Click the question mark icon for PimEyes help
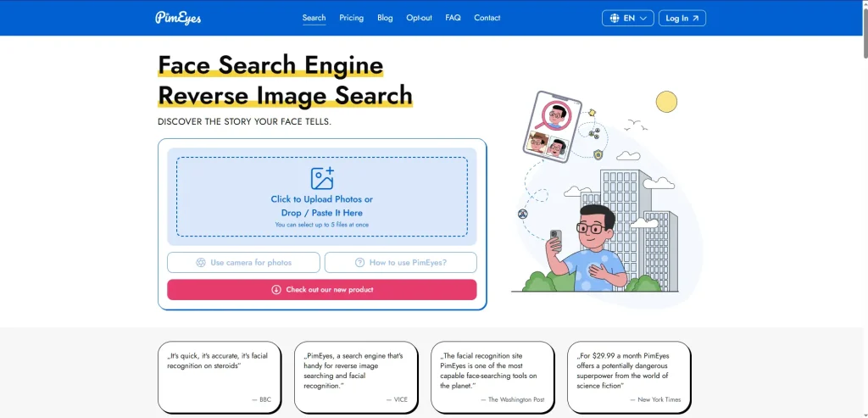This screenshot has width=868, height=418. click(359, 263)
